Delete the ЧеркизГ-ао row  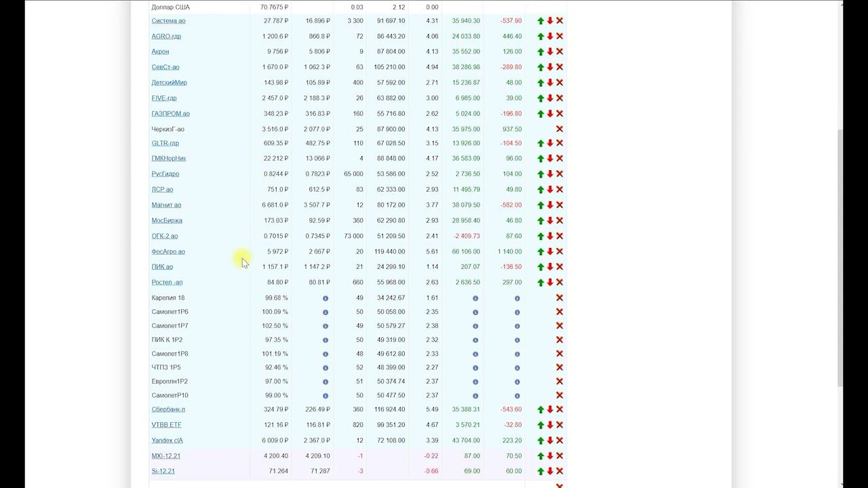(x=559, y=129)
